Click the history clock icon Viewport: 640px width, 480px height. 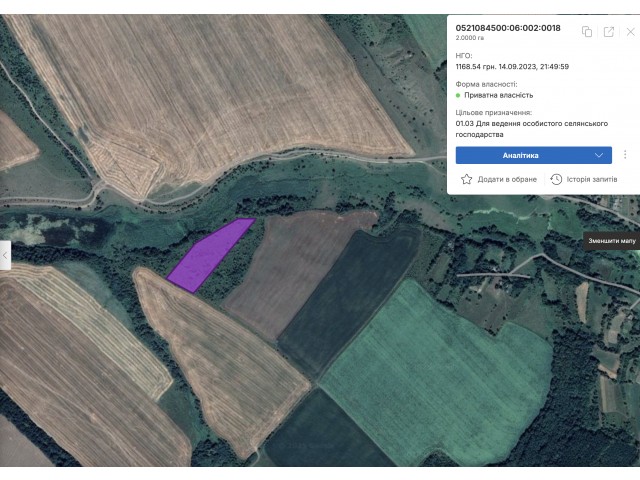point(556,179)
